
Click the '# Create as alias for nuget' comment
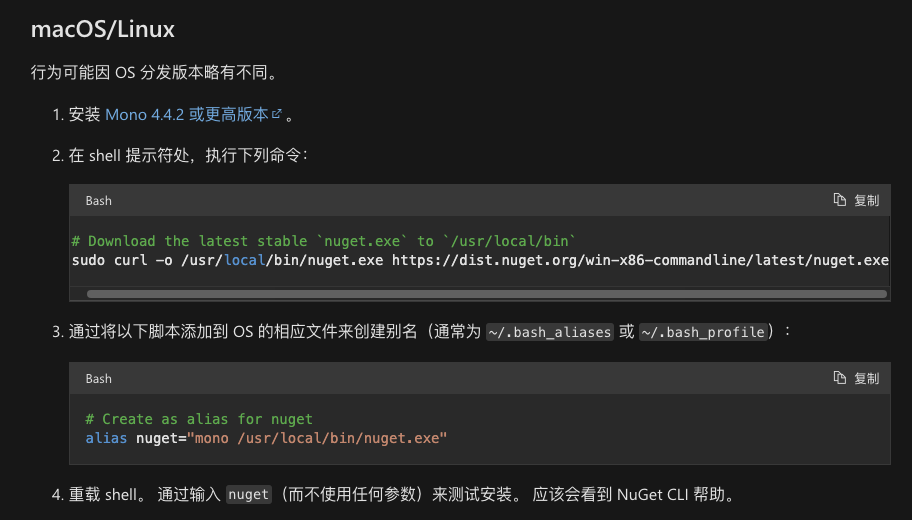(x=199, y=419)
